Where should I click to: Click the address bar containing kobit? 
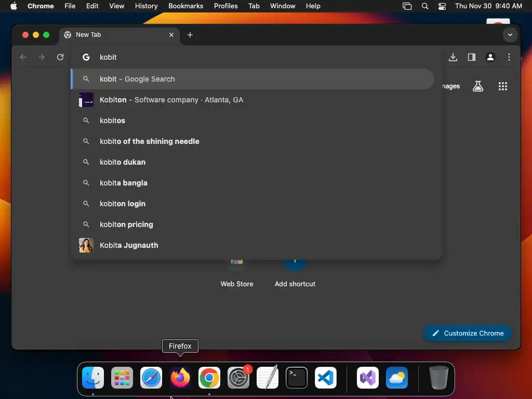(x=257, y=57)
